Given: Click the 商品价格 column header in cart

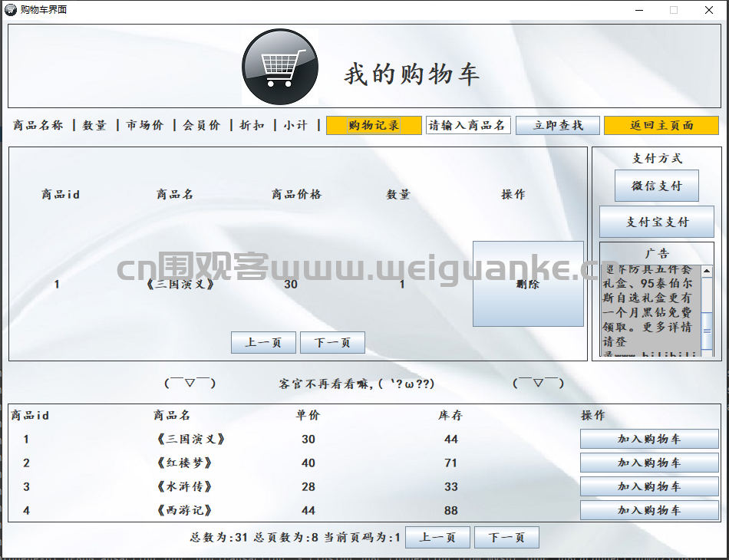Looking at the screenshot, I should (x=297, y=194).
